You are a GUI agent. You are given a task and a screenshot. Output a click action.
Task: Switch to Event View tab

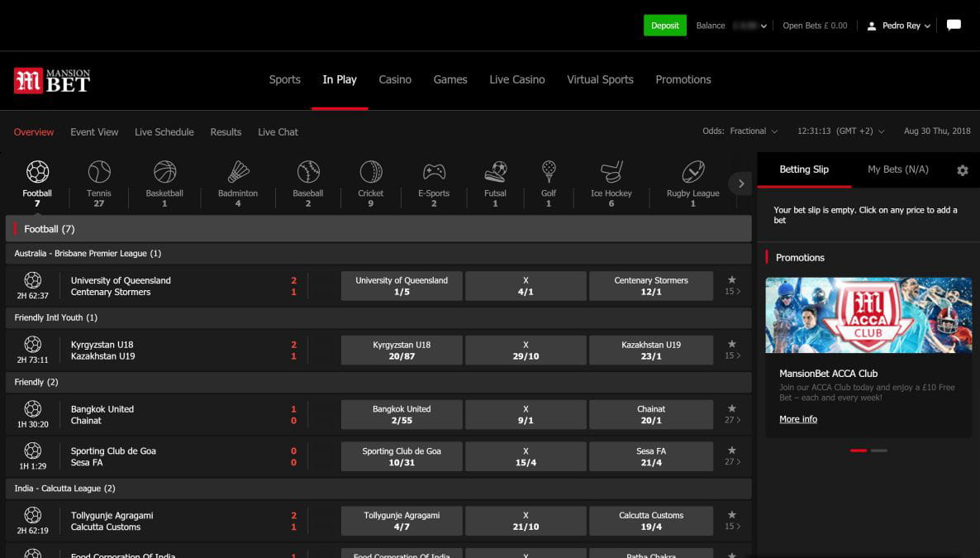click(94, 132)
